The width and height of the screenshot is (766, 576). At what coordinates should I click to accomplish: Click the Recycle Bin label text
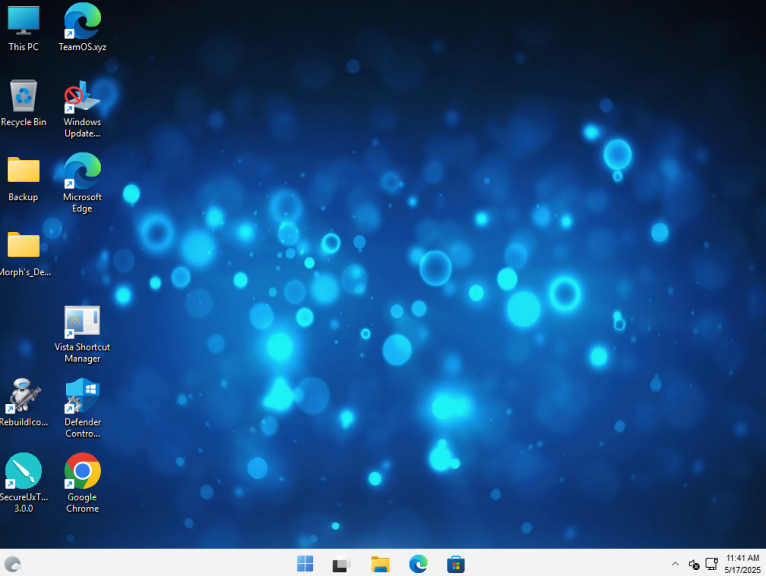coord(23,122)
